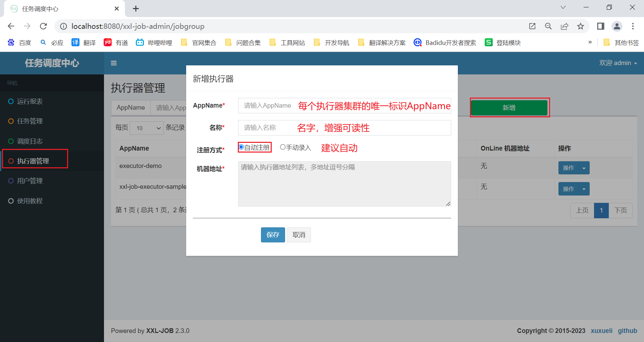Open 任务管理 in the sidebar

click(30, 121)
